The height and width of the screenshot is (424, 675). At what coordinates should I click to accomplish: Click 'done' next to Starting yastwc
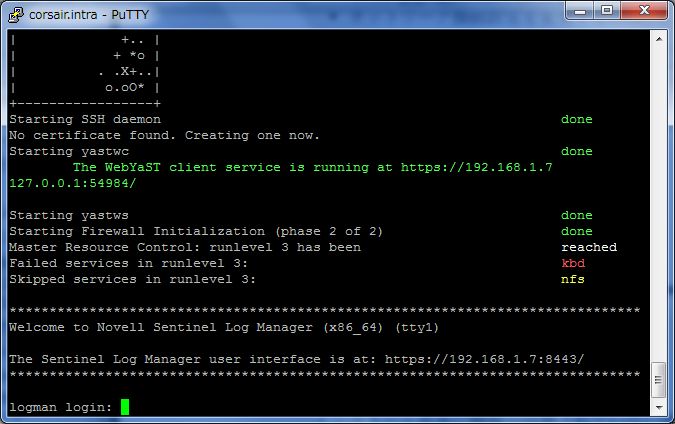click(577, 151)
